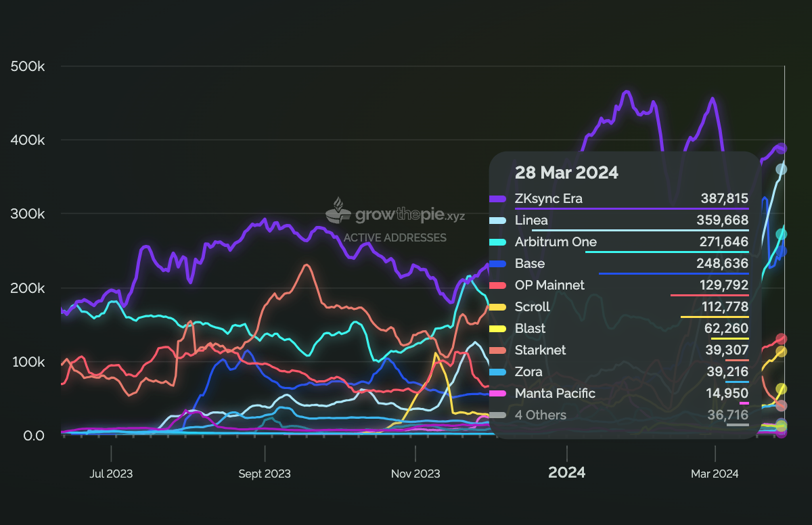Click the Scroll color swatch in tooltip
Image resolution: width=812 pixels, height=525 pixels.
(x=497, y=307)
